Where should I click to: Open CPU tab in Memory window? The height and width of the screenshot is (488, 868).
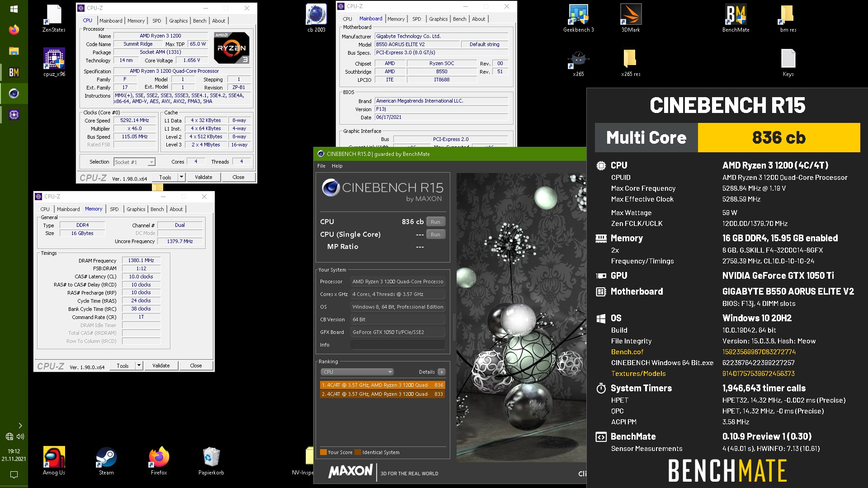45,209
